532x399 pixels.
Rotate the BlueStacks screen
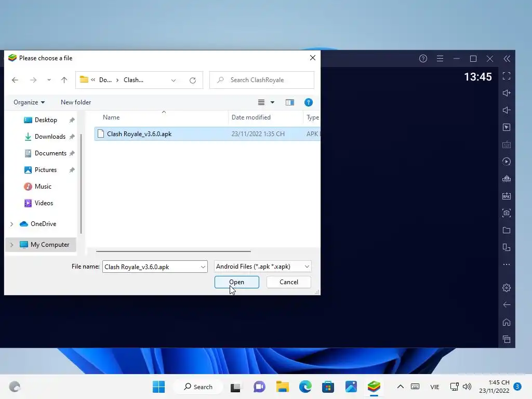tap(506, 247)
